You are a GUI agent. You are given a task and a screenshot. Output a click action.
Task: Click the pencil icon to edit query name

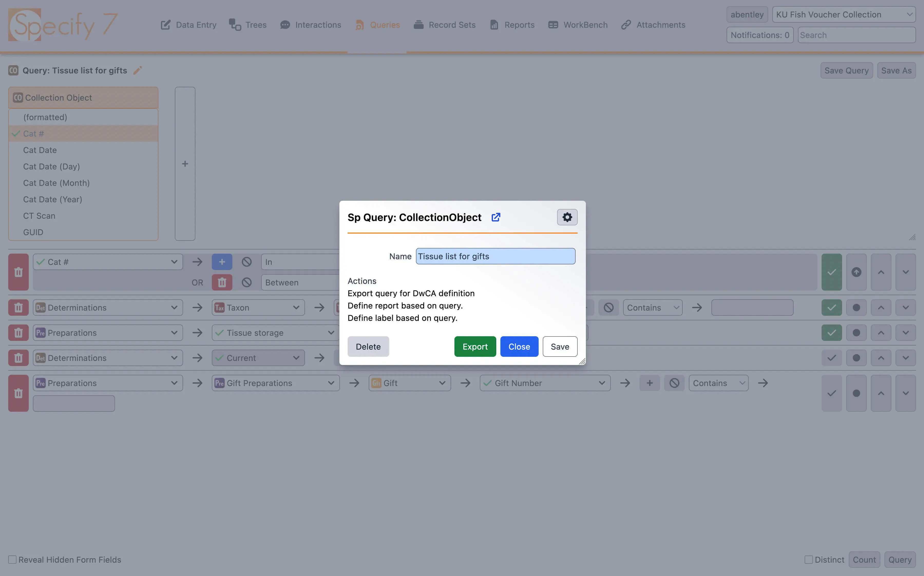click(x=138, y=71)
